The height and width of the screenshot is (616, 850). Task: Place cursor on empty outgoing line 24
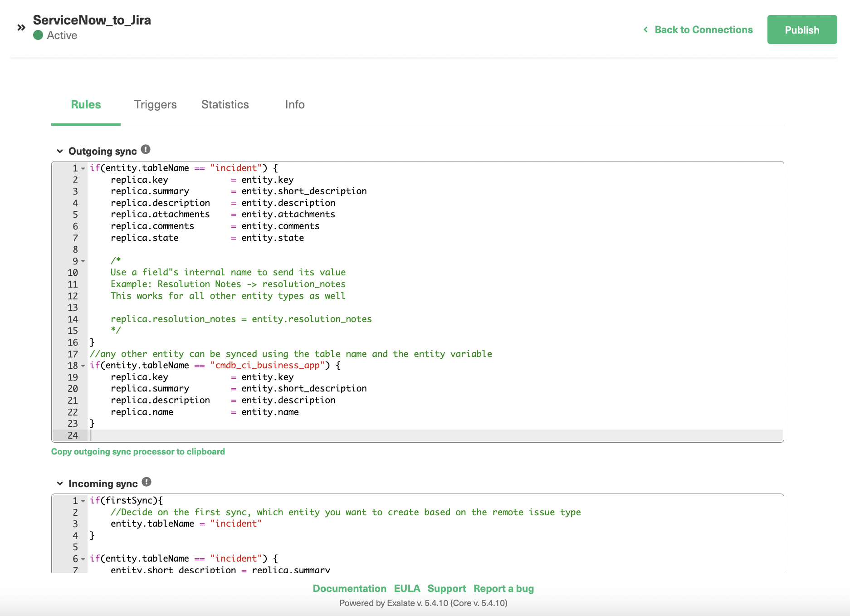pos(435,435)
